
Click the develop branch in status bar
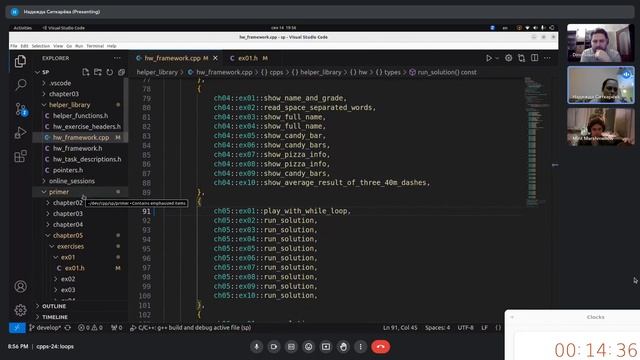(x=45, y=328)
